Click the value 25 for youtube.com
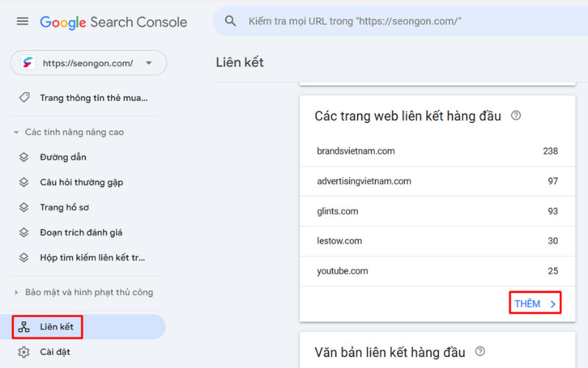 point(553,271)
